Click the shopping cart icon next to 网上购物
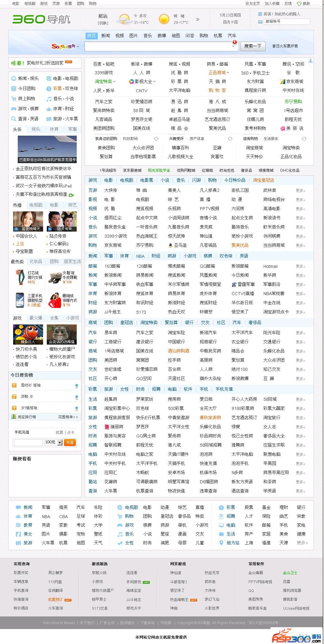324x644 pixels. pos(14,99)
